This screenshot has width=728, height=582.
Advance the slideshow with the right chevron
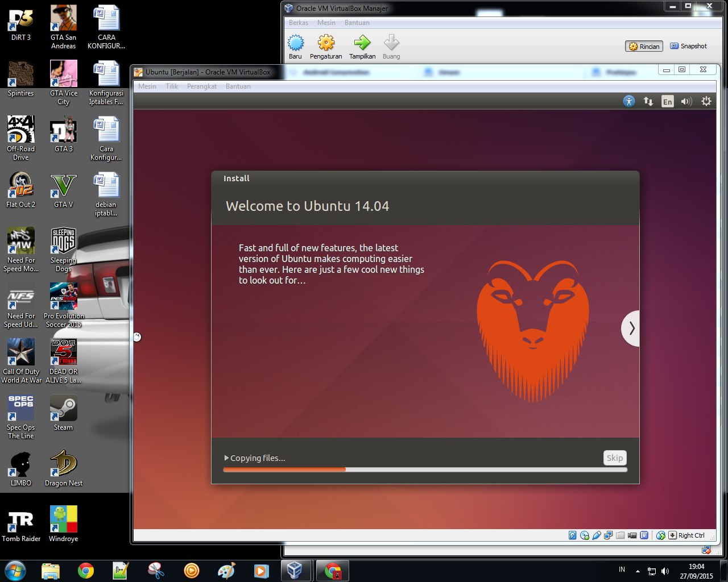click(631, 328)
